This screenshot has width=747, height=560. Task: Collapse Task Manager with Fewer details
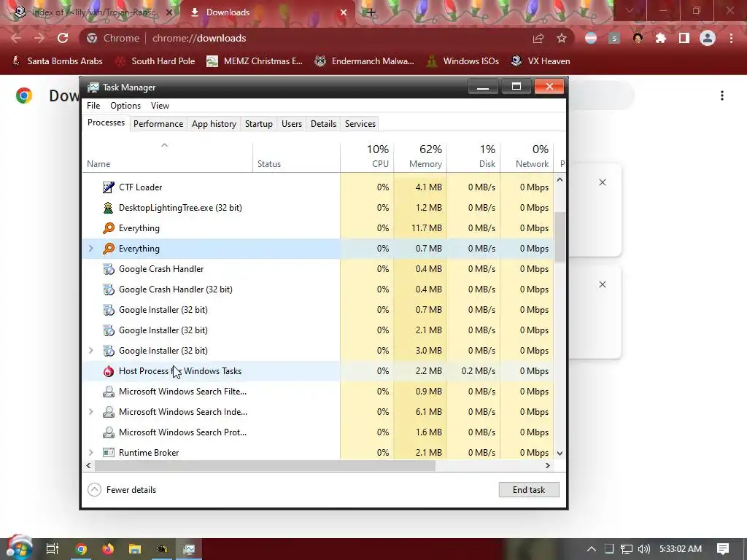click(x=122, y=489)
